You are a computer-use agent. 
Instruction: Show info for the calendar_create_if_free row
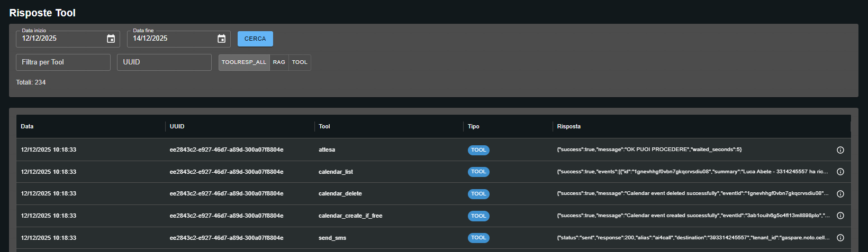(840, 216)
